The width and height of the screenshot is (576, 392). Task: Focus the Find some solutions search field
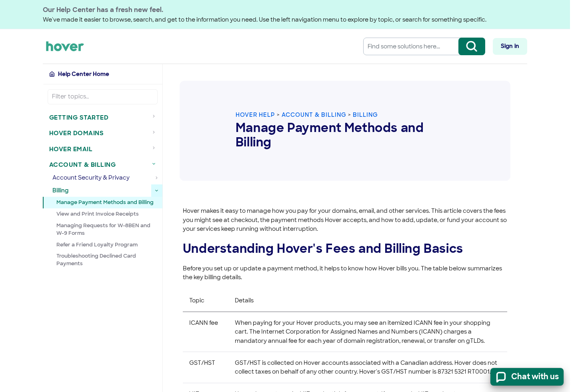pos(411,46)
